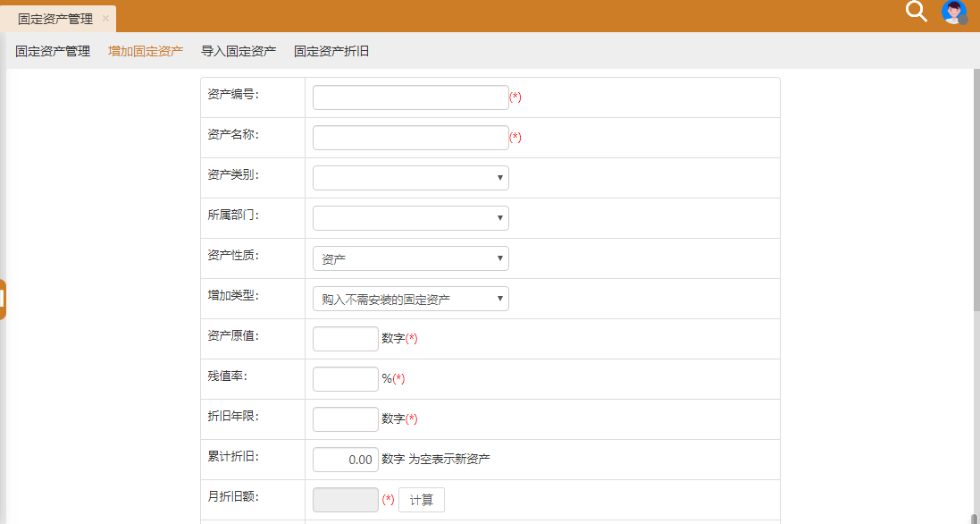
Task: Open the 资产性质 dropdown showing 资产
Action: click(x=410, y=258)
